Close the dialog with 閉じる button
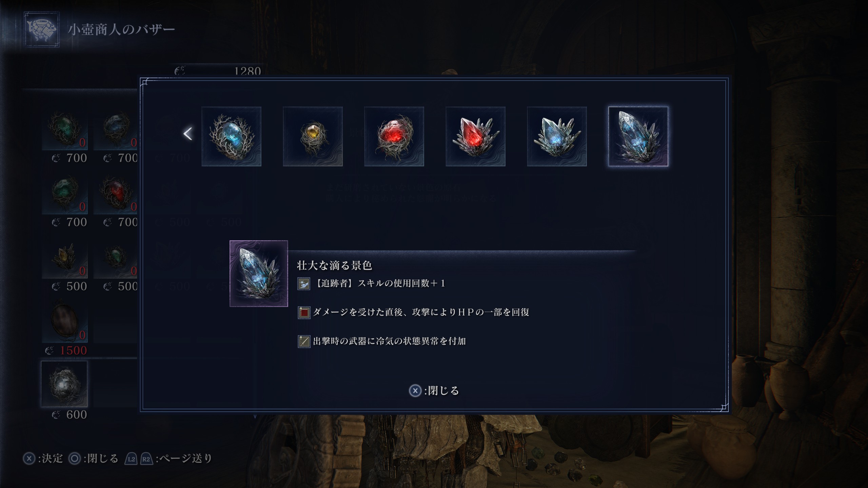The width and height of the screenshot is (868, 488). pos(434,391)
